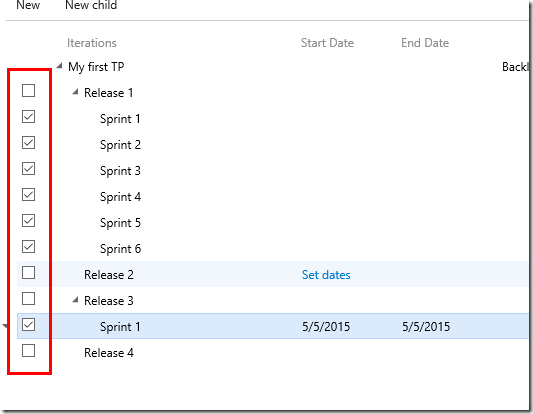The height and width of the screenshot is (414, 533).
Task: Check the Release 1 checkbox
Action: [28, 91]
